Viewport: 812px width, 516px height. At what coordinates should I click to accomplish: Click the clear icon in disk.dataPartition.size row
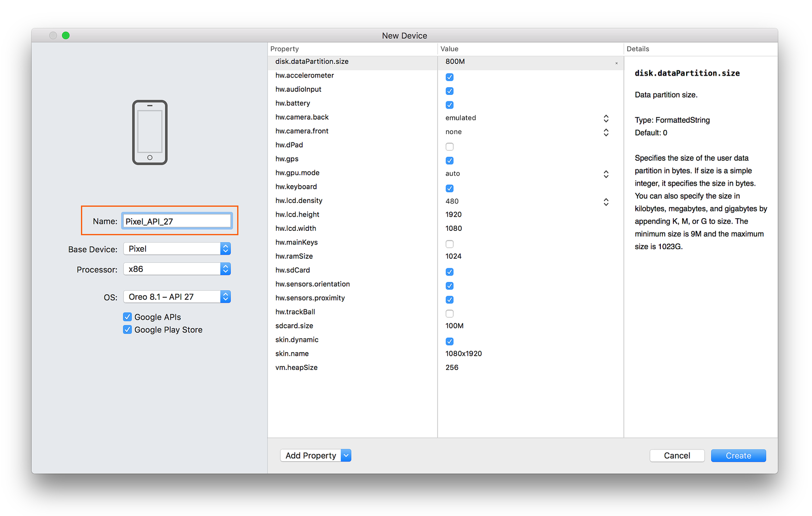[x=616, y=63]
